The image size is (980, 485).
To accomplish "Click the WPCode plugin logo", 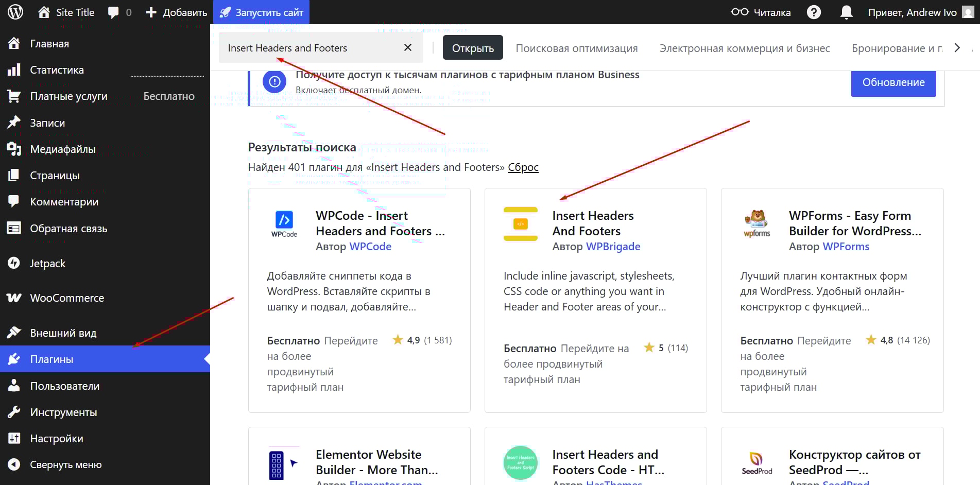I will click(x=284, y=224).
